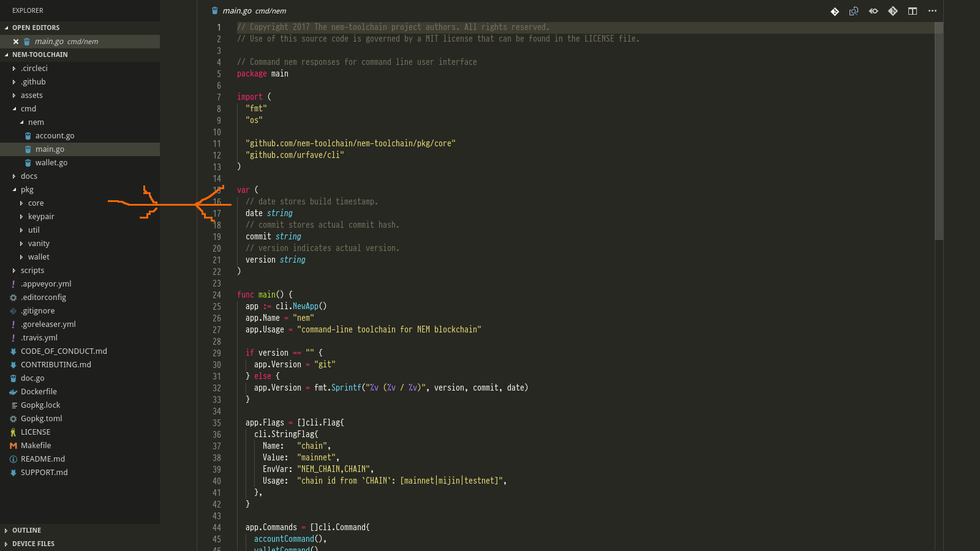Click the Docker whale icon on Dockerfile
Screen dimensions: 980x551
(x=13, y=391)
